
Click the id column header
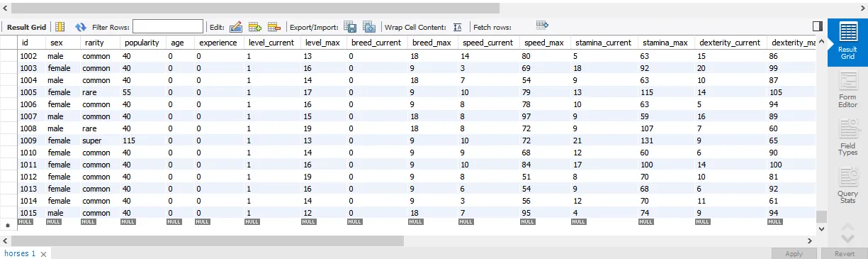(x=31, y=43)
